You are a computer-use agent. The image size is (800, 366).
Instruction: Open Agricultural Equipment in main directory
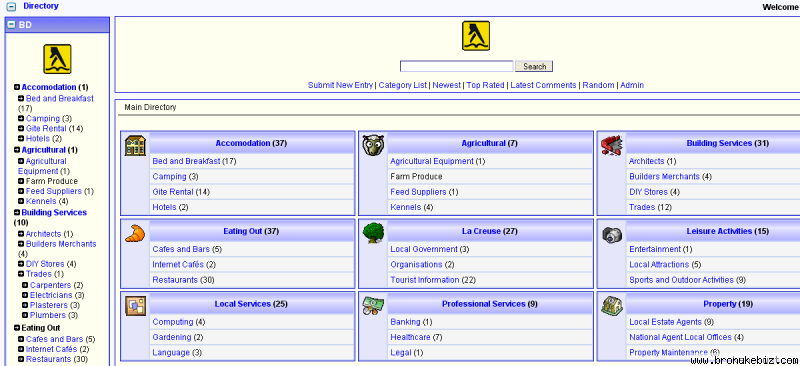(x=432, y=161)
